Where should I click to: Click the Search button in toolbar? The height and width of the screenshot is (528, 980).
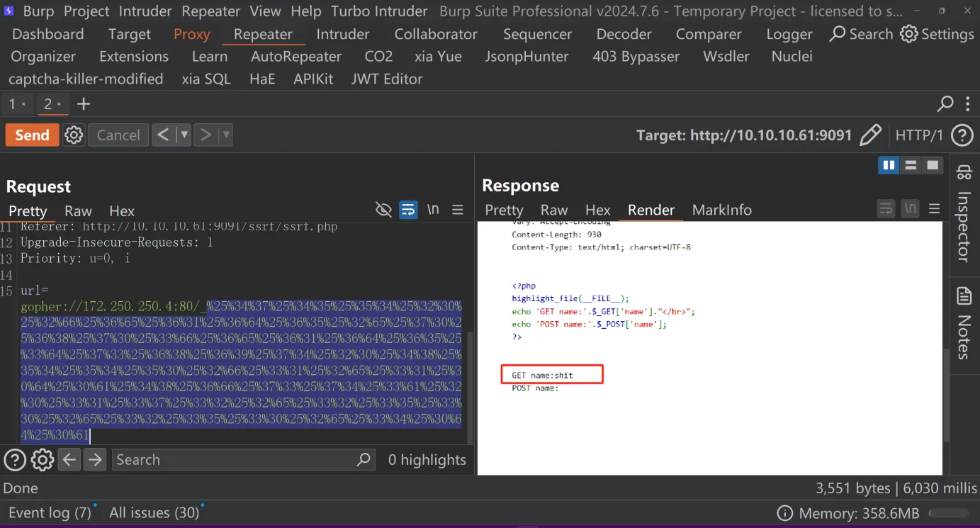[x=861, y=34]
